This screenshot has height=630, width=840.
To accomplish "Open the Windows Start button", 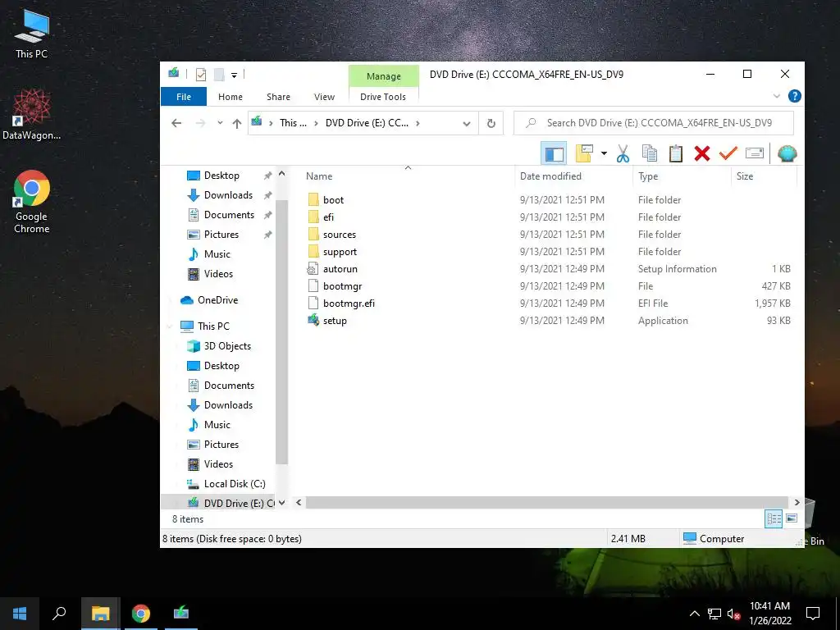I will click(x=20, y=614).
